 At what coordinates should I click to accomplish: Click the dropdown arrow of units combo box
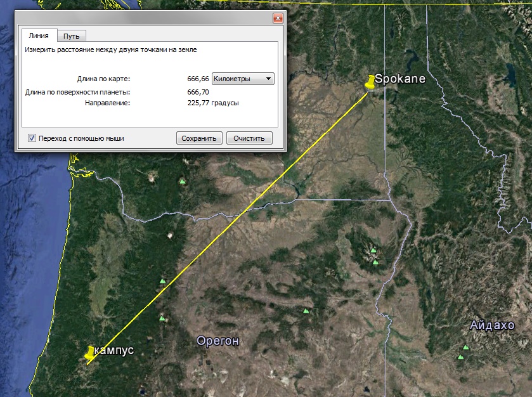click(268, 79)
